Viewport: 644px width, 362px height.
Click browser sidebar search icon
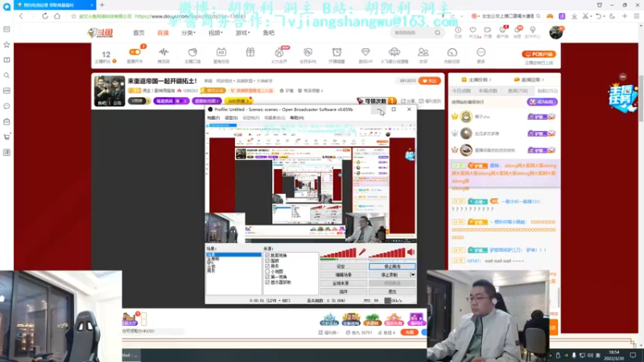[6, 76]
